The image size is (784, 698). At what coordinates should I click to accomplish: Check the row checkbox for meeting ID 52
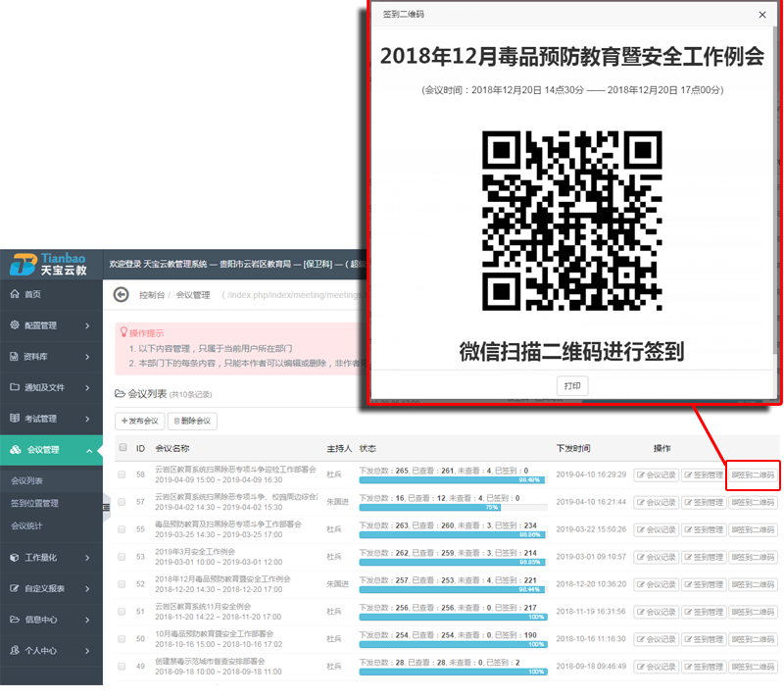122,584
